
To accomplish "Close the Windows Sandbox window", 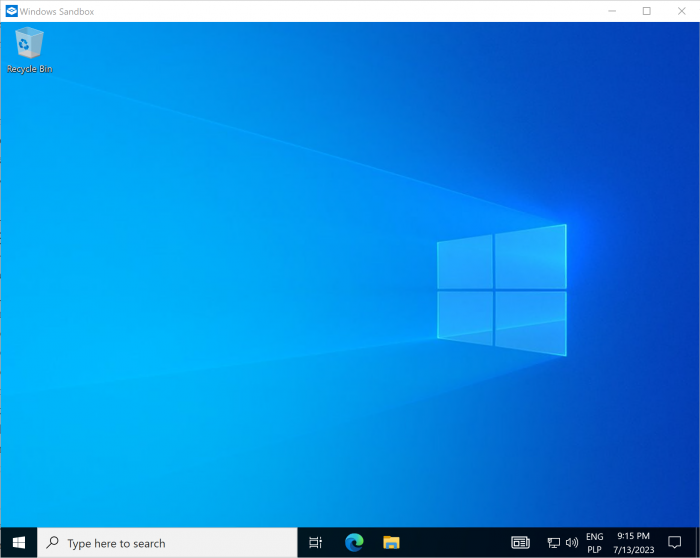I will [681, 11].
